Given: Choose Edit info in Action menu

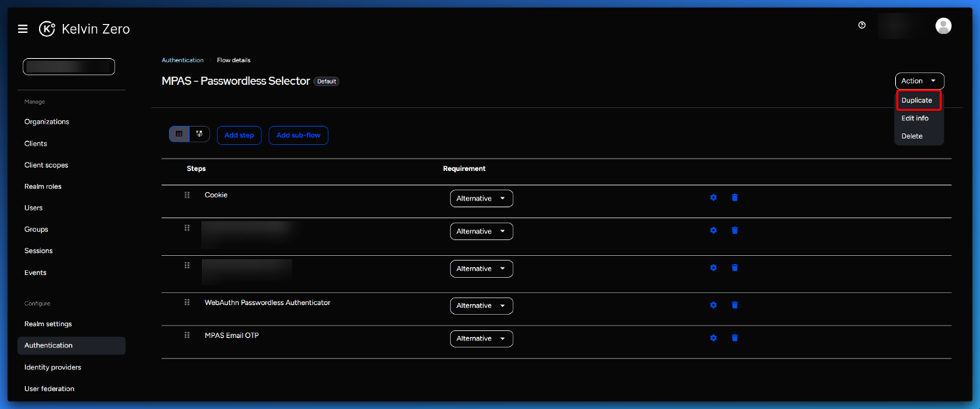Looking at the screenshot, I should (915, 119).
